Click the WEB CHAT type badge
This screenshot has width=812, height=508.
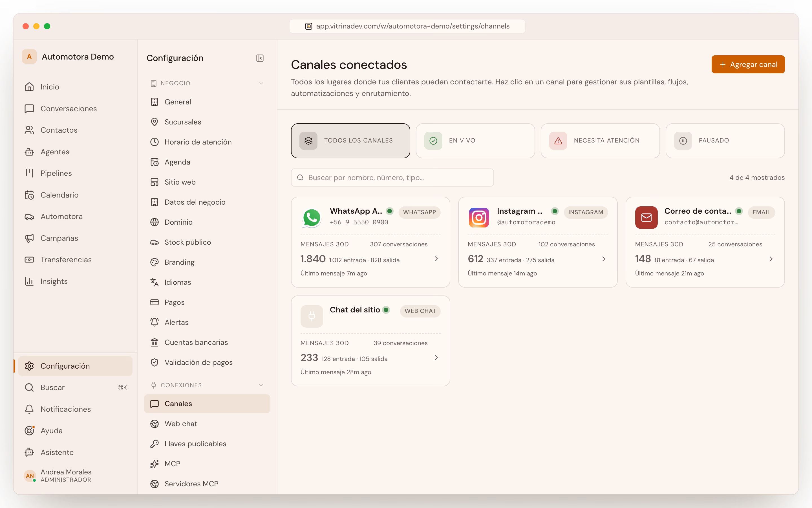(x=420, y=311)
